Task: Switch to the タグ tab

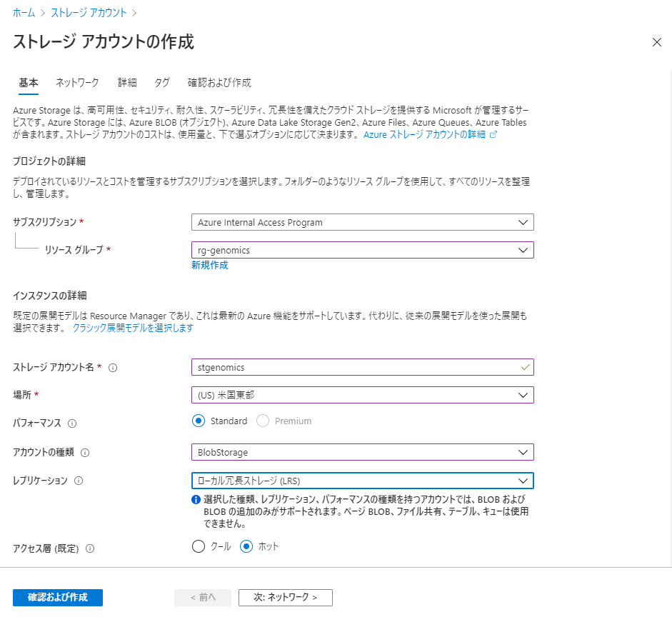Action: tap(162, 83)
